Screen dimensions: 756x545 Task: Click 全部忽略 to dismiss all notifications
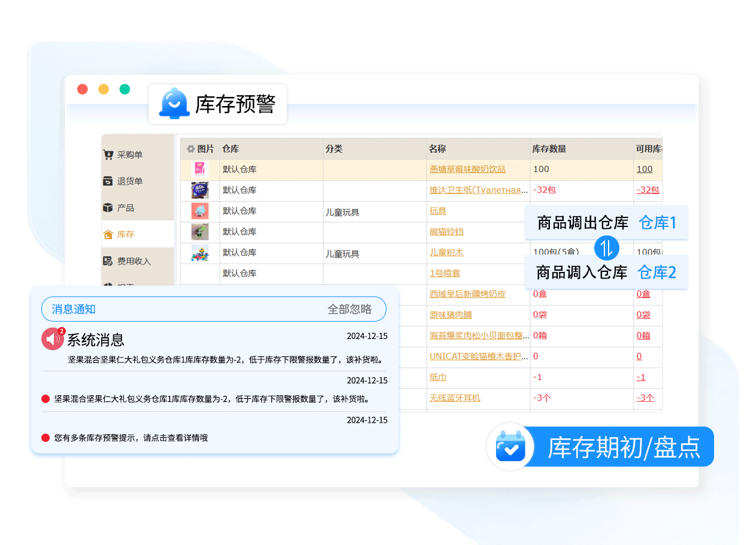coord(349,309)
